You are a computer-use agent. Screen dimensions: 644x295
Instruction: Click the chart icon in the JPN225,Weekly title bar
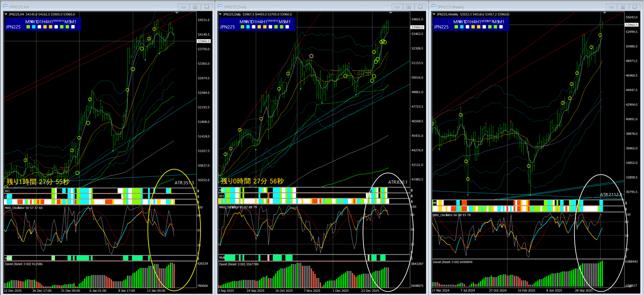(434, 7)
